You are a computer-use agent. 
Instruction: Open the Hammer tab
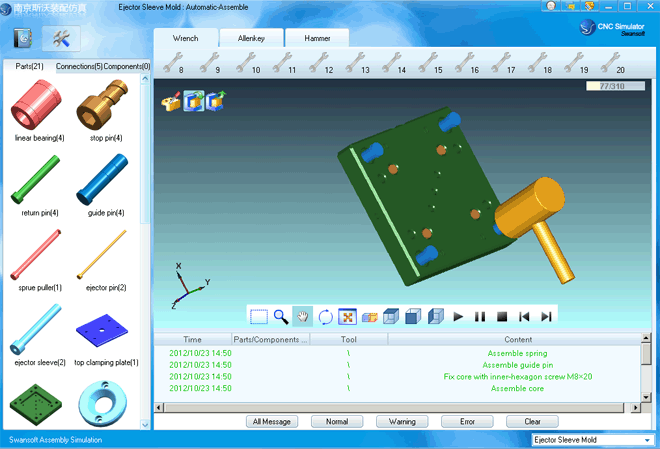click(317, 38)
